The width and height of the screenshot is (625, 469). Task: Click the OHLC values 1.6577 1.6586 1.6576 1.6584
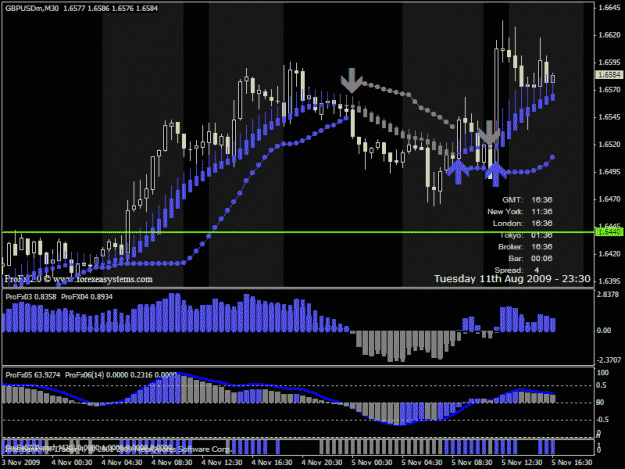pyautogui.click(x=110, y=8)
